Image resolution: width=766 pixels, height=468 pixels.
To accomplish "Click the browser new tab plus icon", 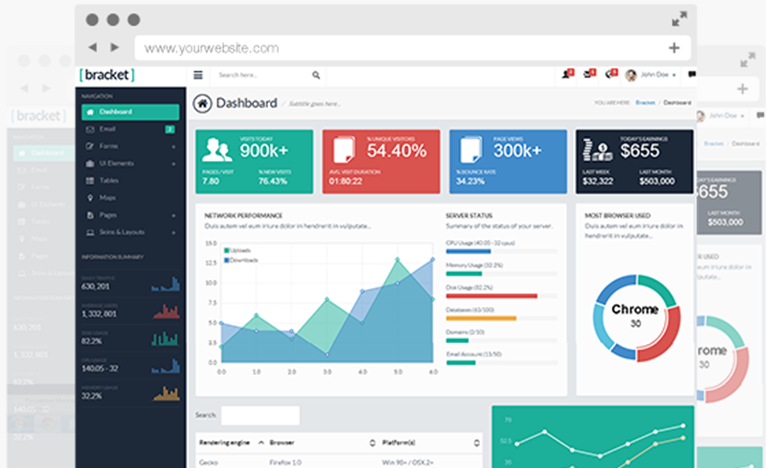I will click(674, 47).
